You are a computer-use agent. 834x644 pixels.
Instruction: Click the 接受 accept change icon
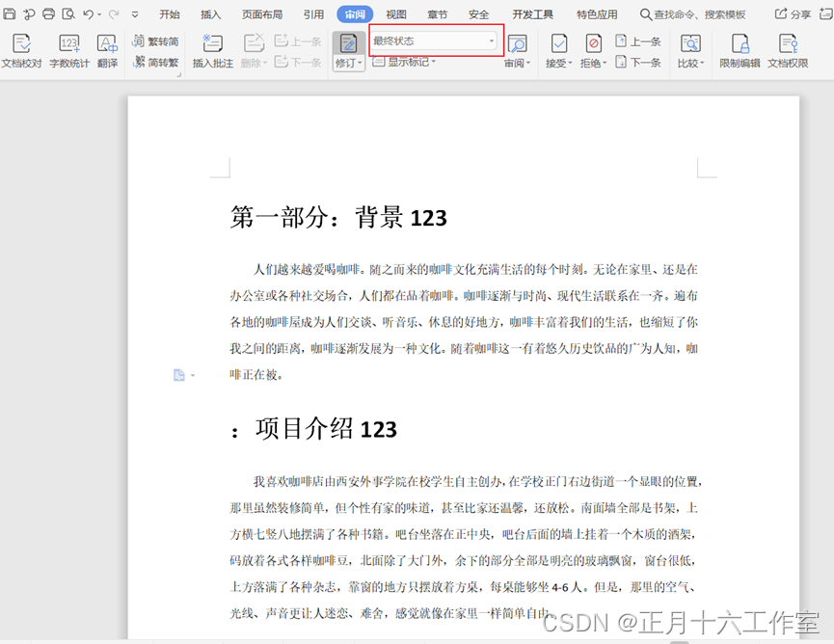coord(558,43)
